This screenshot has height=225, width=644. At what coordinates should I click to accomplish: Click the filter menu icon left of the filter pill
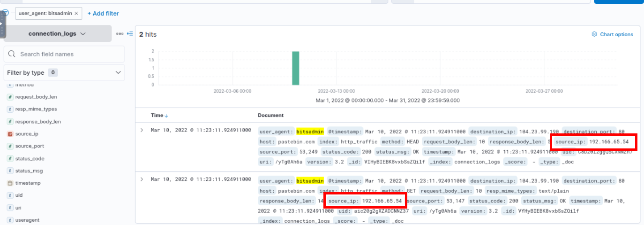(x=5, y=13)
